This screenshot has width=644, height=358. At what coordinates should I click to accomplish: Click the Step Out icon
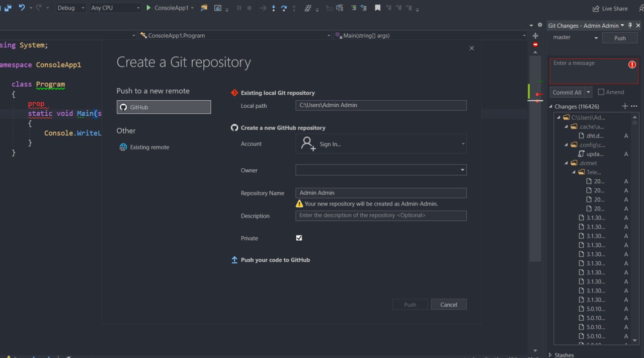(x=294, y=8)
